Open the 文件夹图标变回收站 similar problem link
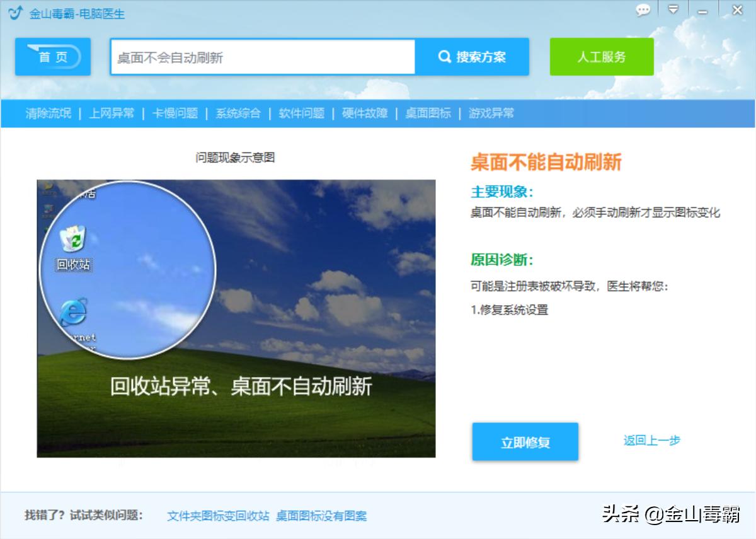 (217, 516)
